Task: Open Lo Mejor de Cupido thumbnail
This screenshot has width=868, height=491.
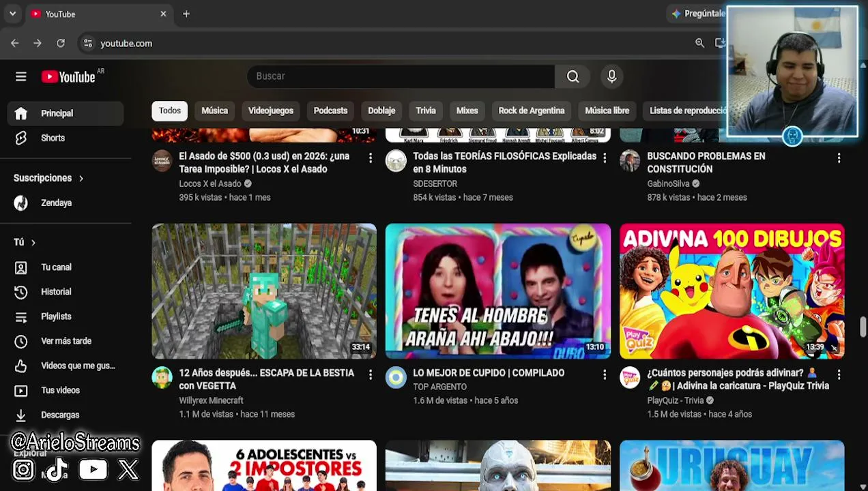Action: (498, 291)
